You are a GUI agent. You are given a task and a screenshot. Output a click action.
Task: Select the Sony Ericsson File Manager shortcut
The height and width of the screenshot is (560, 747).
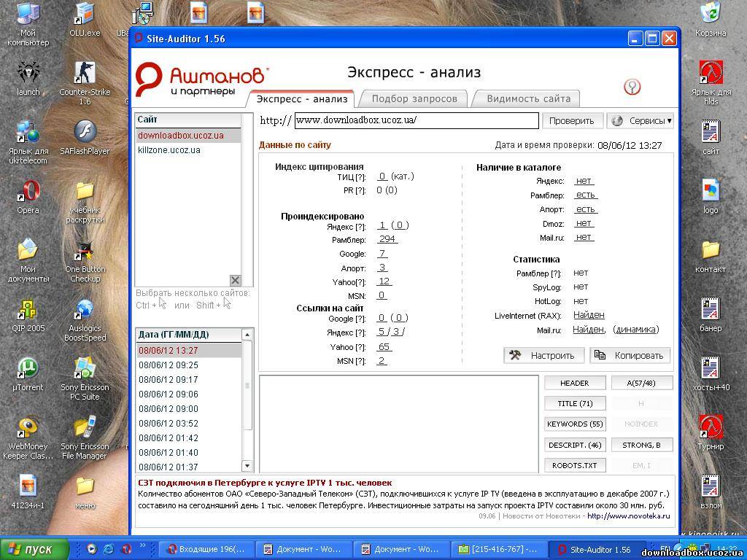click(x=85, y=437)
